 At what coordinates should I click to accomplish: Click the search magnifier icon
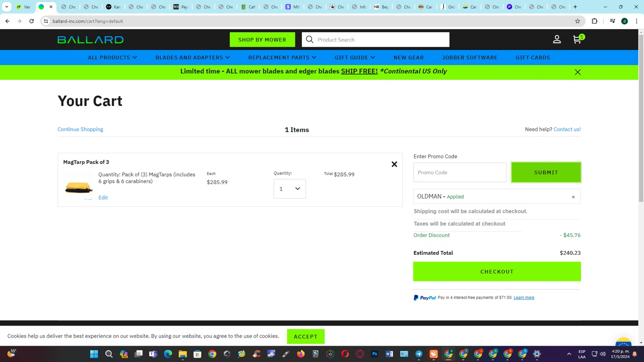click(310, 39)
